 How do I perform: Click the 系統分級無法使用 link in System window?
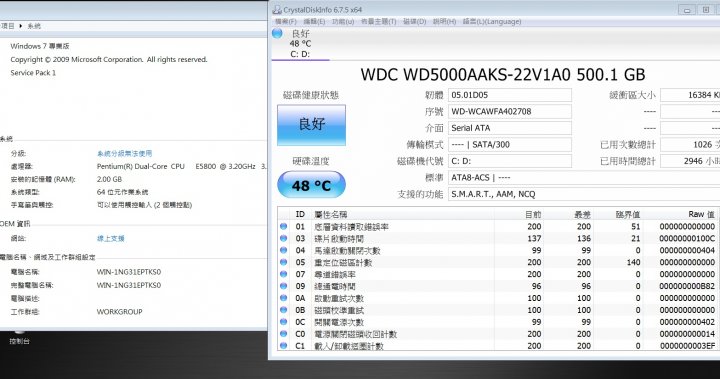124,153
